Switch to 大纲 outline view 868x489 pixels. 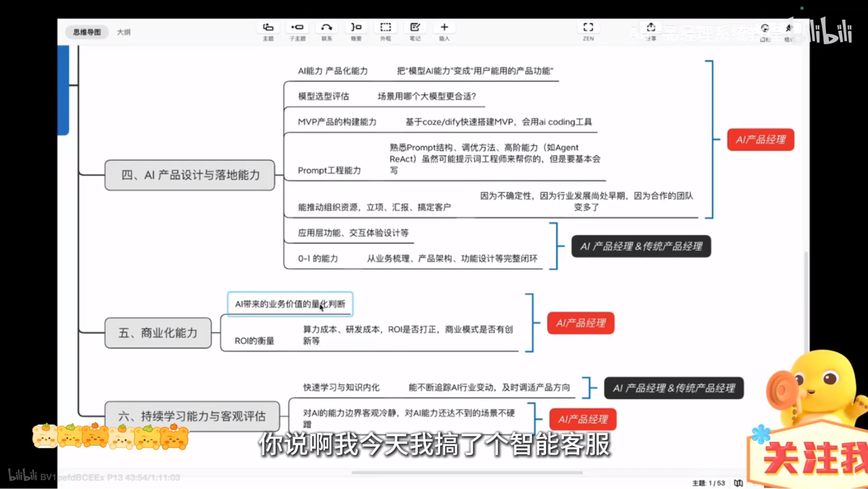[124, 32]
